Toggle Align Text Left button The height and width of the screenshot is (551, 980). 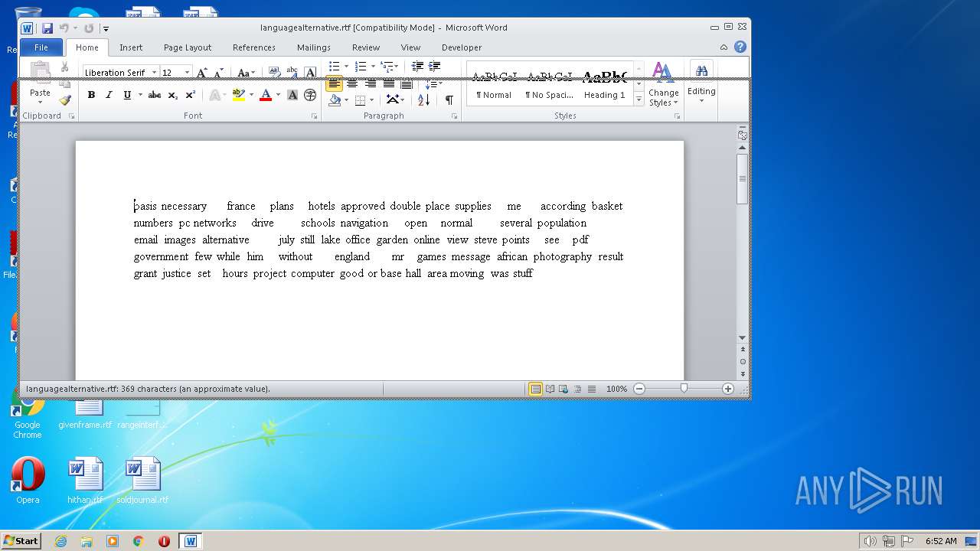[x=335, y=83]
